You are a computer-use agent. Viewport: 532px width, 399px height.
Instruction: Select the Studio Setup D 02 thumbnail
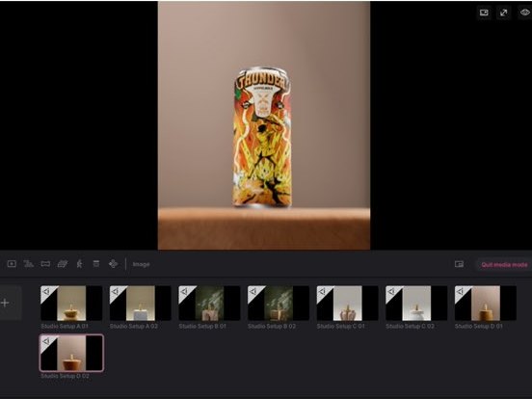pyautogui.click(x=71, y=353)
